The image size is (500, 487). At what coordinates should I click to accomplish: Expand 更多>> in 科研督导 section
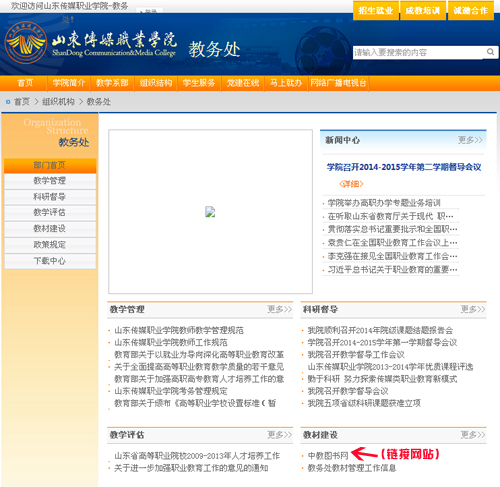473,309
